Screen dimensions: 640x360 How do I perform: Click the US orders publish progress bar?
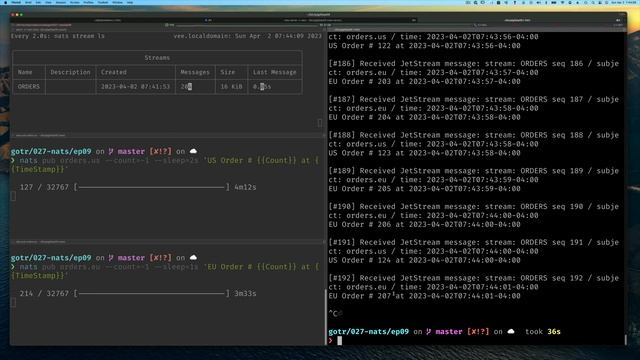152,187
